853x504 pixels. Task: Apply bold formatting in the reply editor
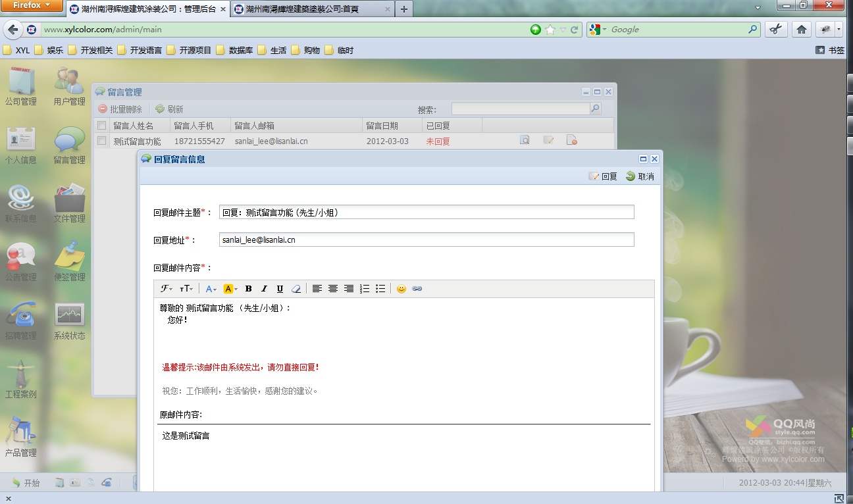coord(249,289)
